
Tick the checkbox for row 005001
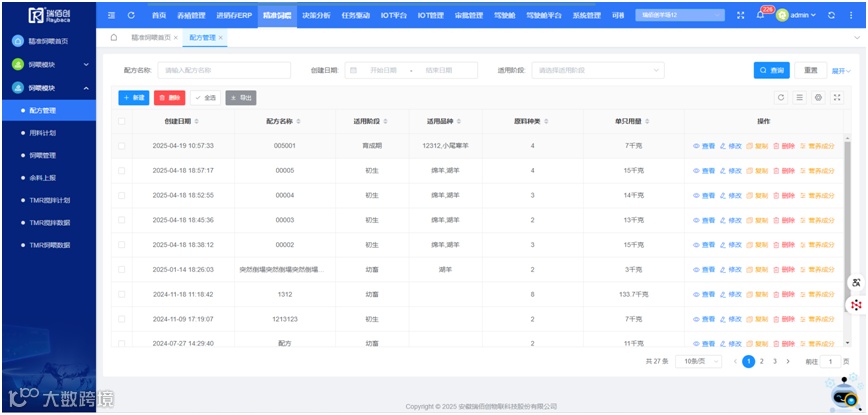tap(122, 146)
